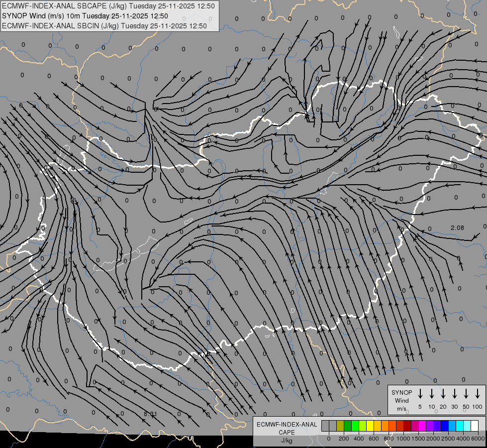The width and height of the screenshot is (487, 448).
Task: Click the 2000 tick label on CAPE scale
Action: 433,439
